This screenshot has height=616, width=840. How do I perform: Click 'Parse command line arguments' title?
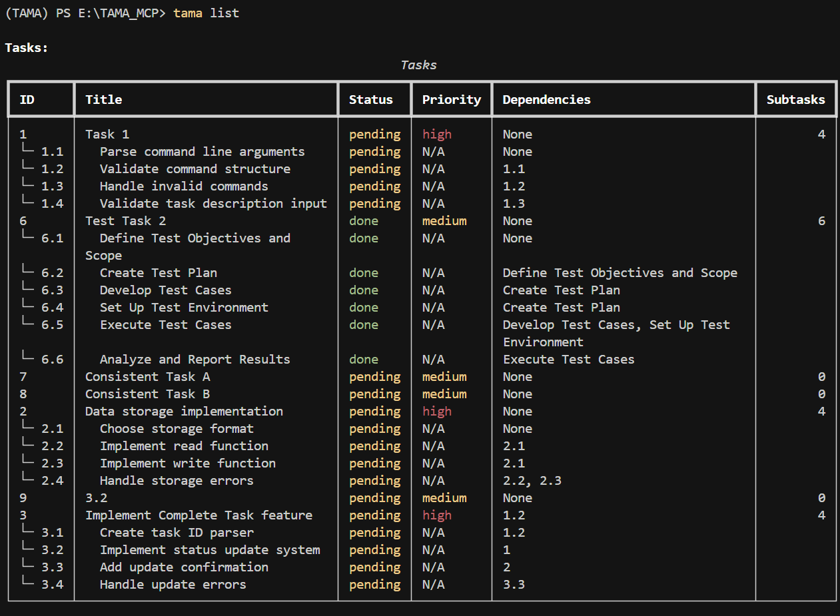(x=202, y=151)
